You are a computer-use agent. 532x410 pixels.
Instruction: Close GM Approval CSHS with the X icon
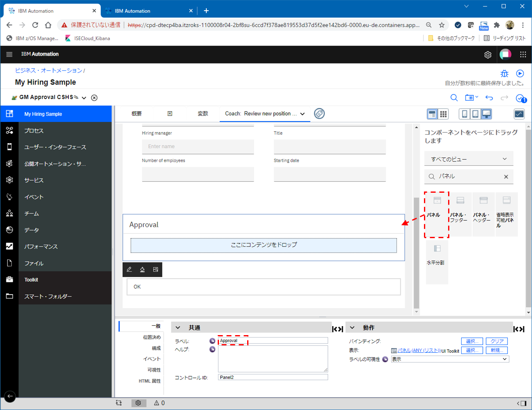coord(94,98)
